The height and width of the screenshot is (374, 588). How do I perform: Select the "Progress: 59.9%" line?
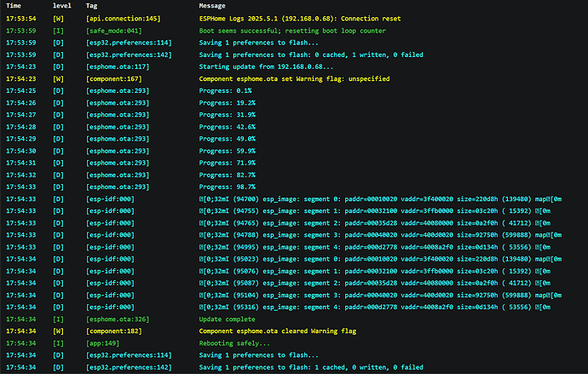coord(228,151)
